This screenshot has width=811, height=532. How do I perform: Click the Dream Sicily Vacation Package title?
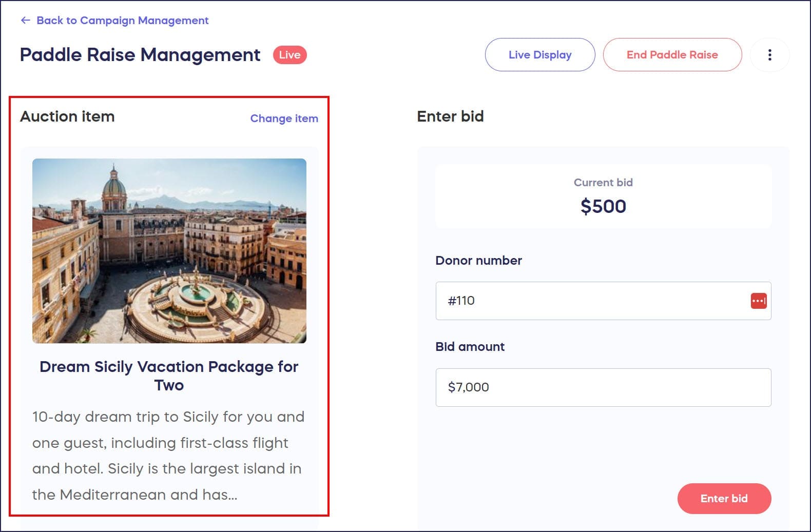point(169,376)
